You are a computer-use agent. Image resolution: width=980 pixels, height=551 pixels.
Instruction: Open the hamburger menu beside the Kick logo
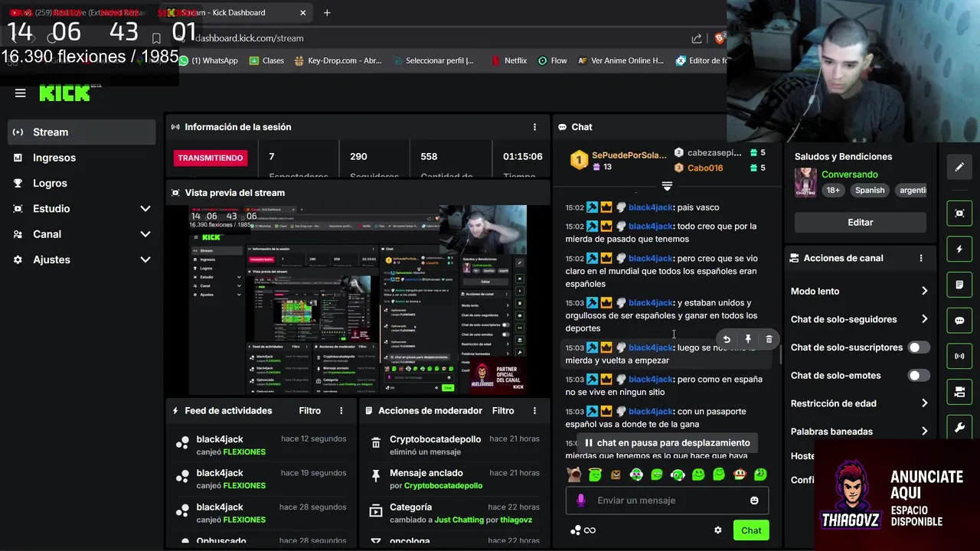(21, 93)
